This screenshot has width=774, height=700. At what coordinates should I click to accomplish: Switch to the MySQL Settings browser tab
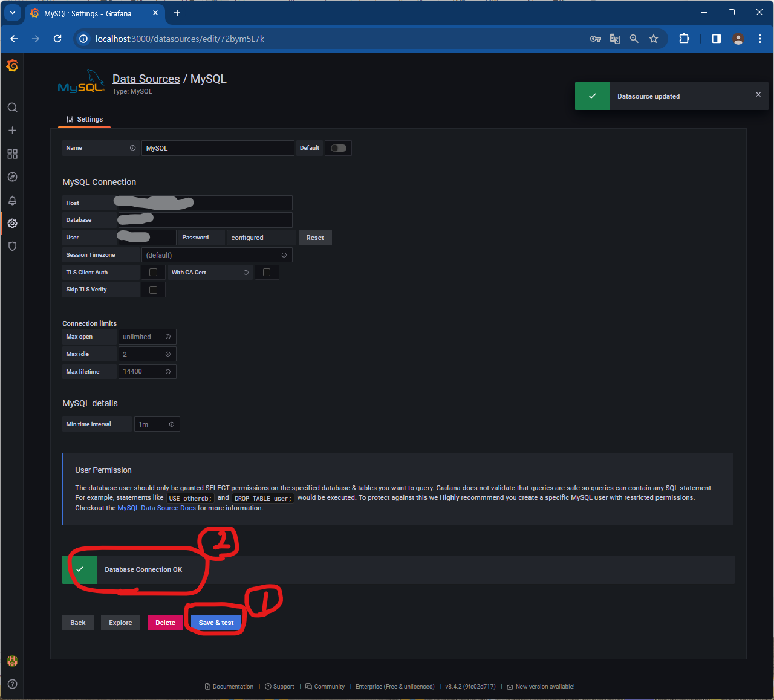(88, 13)
